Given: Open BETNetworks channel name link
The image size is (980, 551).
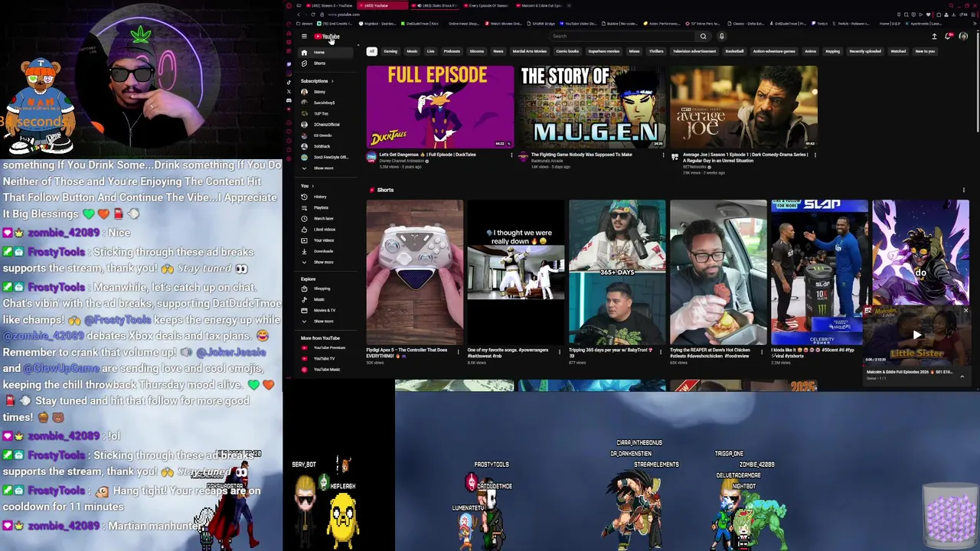Looking at the screenshot, I should click(x=694, y=167).
